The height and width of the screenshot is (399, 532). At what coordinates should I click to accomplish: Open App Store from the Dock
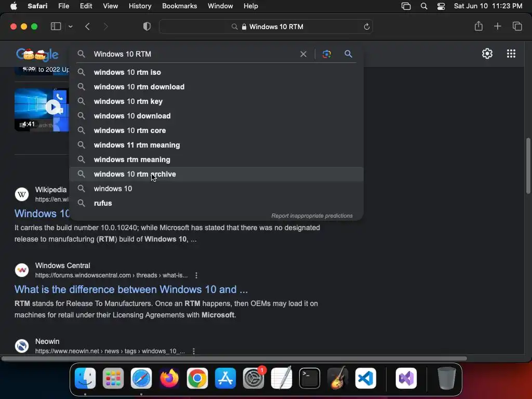point(225,378)
